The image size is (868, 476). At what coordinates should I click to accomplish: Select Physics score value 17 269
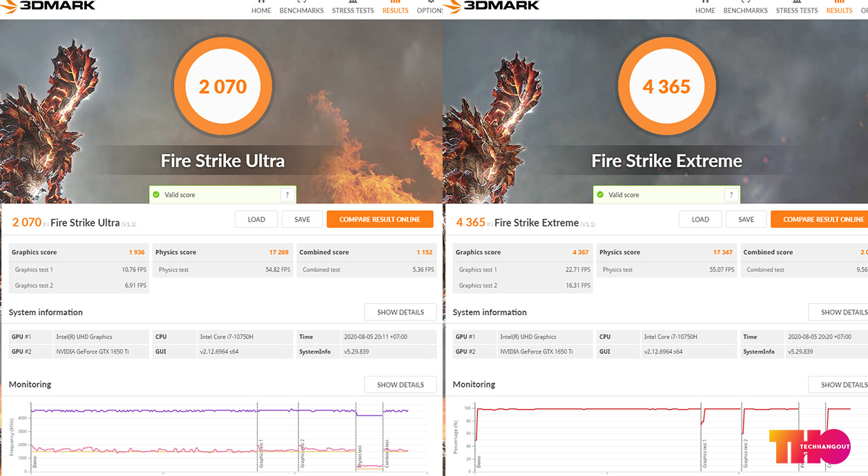point(279,252)
